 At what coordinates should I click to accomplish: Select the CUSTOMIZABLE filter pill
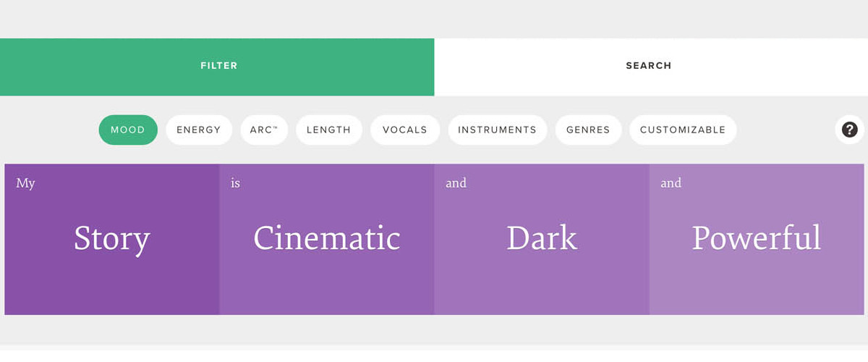[682, 130]
